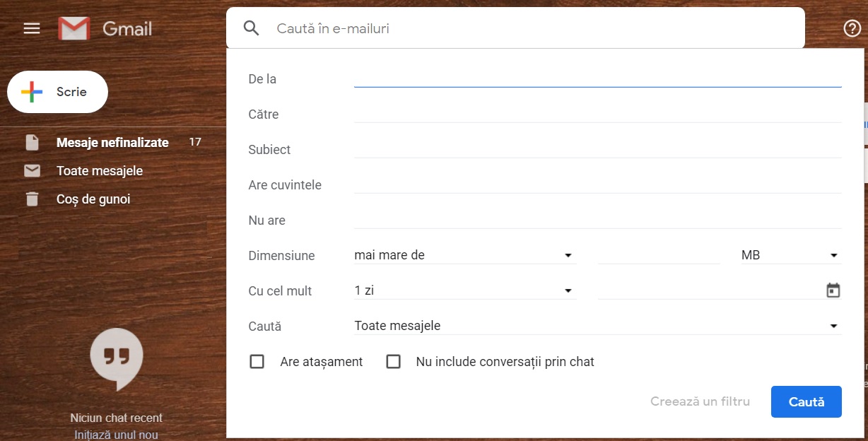The image size is (868, 441).
Task: Click the Hangouts quote bubble icon
Action: tap(117, 360)
